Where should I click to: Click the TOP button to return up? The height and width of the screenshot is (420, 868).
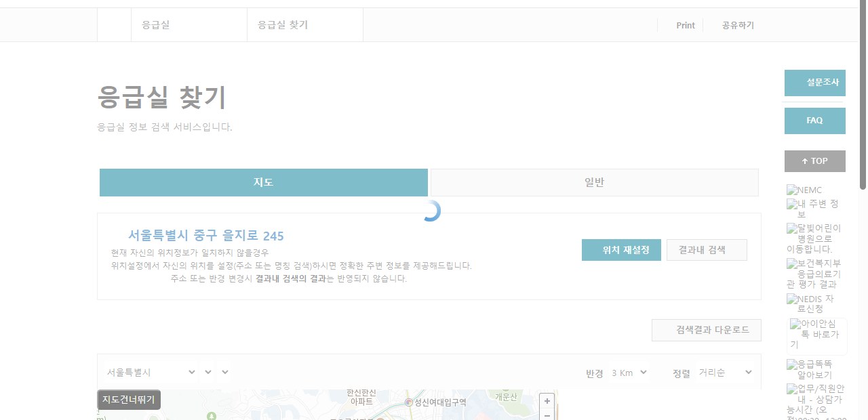pos(815,161)
